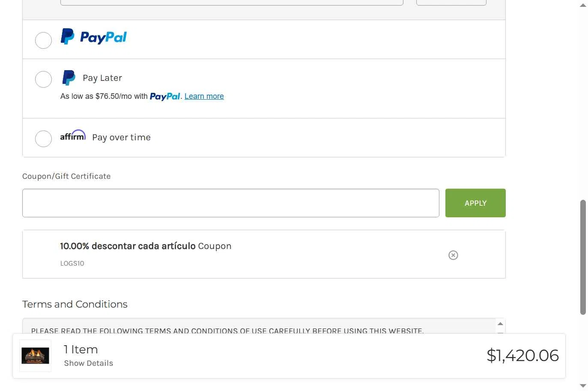Screen dimensions: 588x391
Task: Click the Affirm logo
Action: tap(73, 136)
